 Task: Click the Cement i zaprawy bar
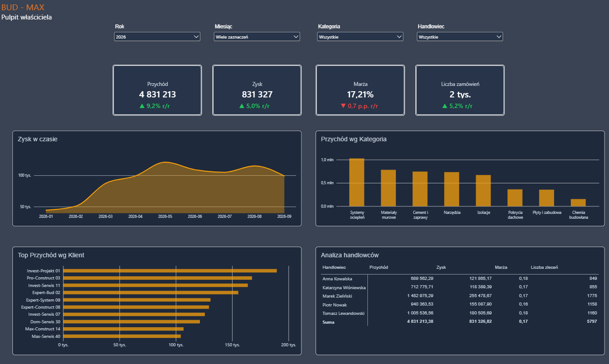[420, 189]
